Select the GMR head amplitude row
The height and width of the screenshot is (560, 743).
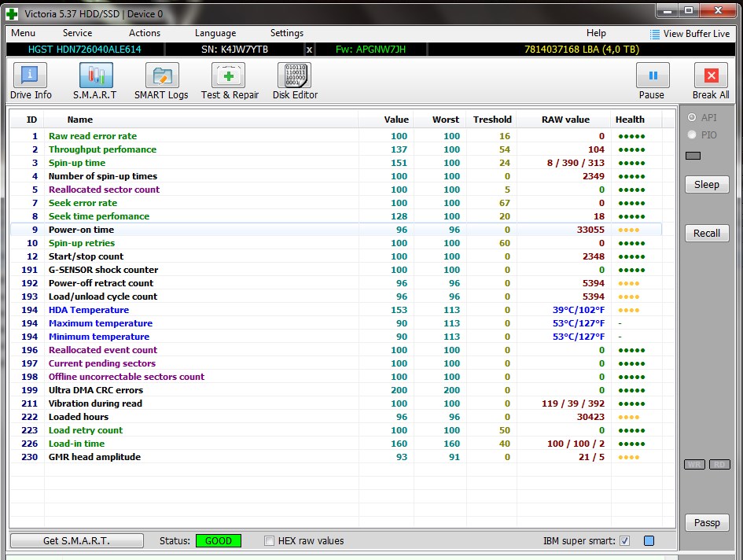(336, 457)
